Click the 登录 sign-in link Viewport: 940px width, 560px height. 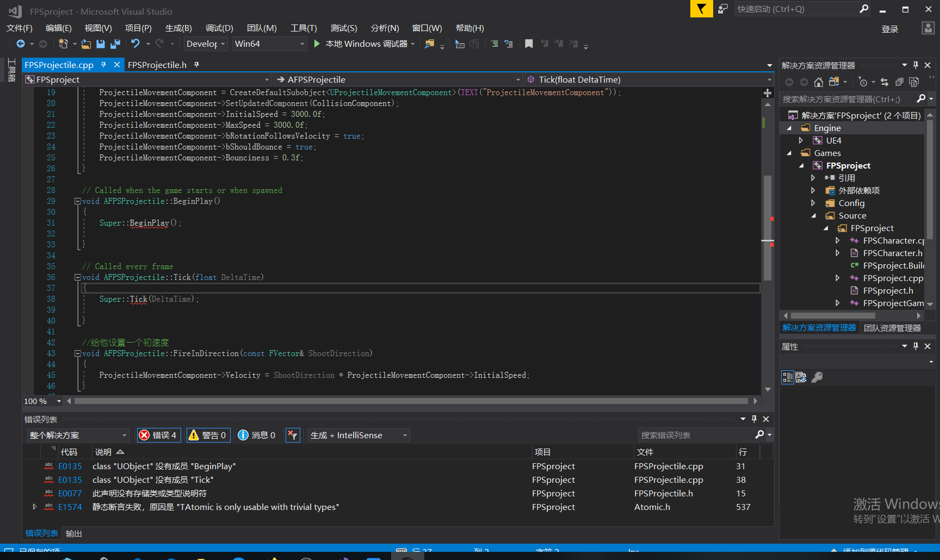tap(890, 29)
